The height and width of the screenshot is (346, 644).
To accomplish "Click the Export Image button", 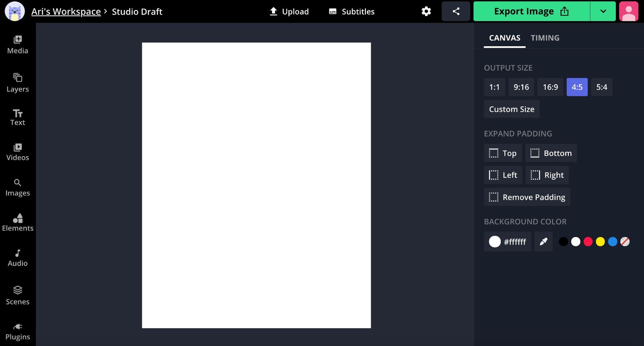I will (x=531, y=11).
